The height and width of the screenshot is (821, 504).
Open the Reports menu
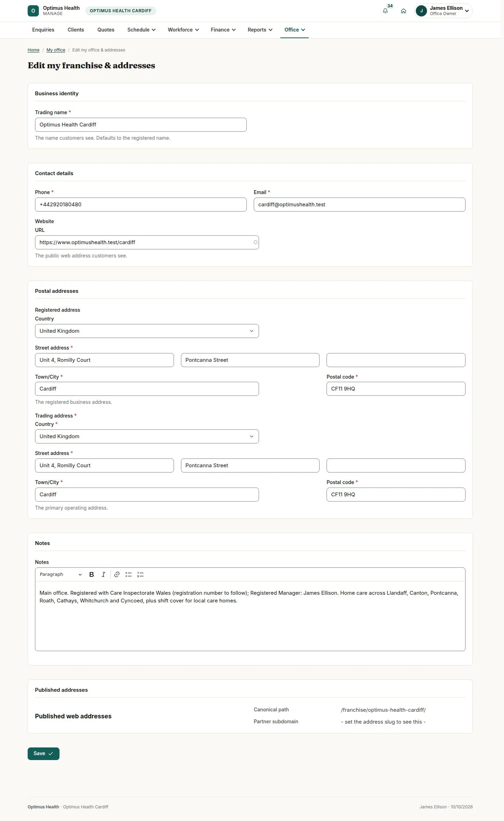tap(260, 30)
